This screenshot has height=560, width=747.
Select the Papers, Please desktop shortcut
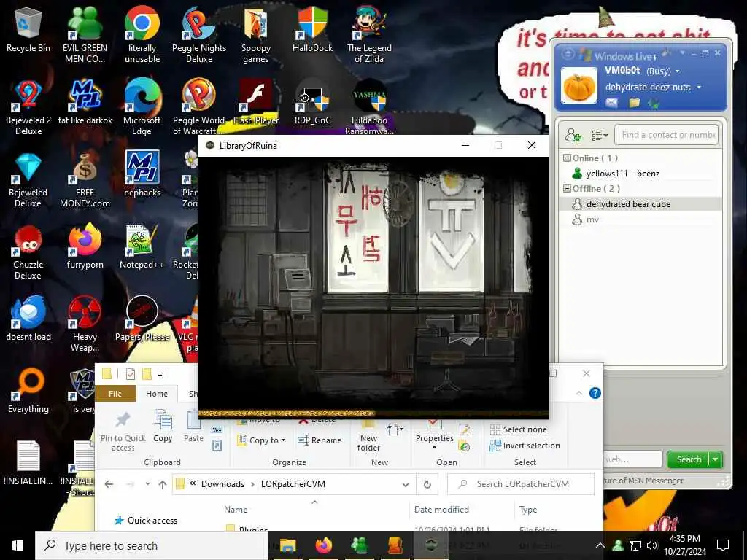[142, 319]
